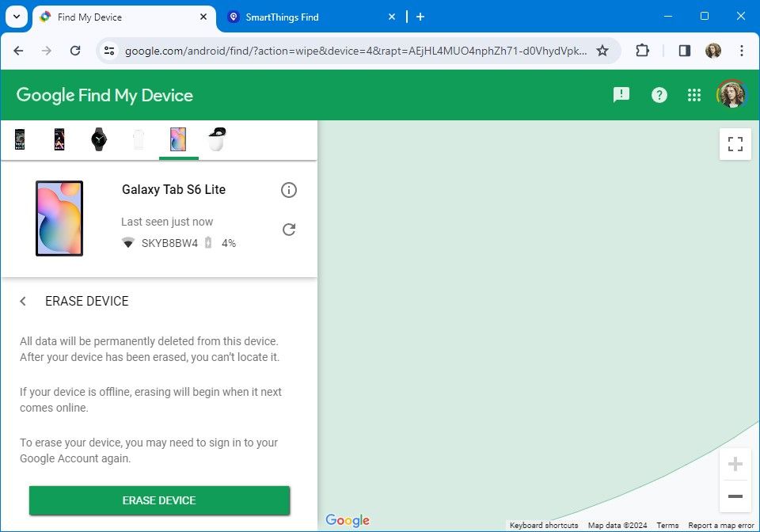
Task: Select the Galaxy Tab S6 Lite device thumbnail
Action: pos(177,138)
